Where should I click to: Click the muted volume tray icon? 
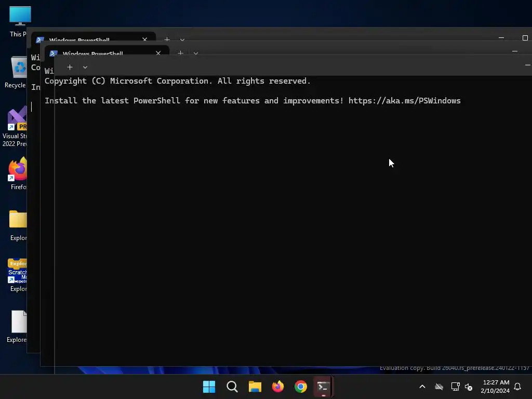[469, 387]
